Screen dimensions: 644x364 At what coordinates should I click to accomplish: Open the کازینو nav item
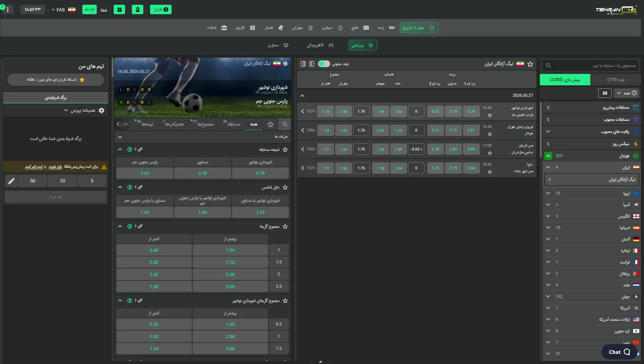pyautogui.click(x=245, y=28)
